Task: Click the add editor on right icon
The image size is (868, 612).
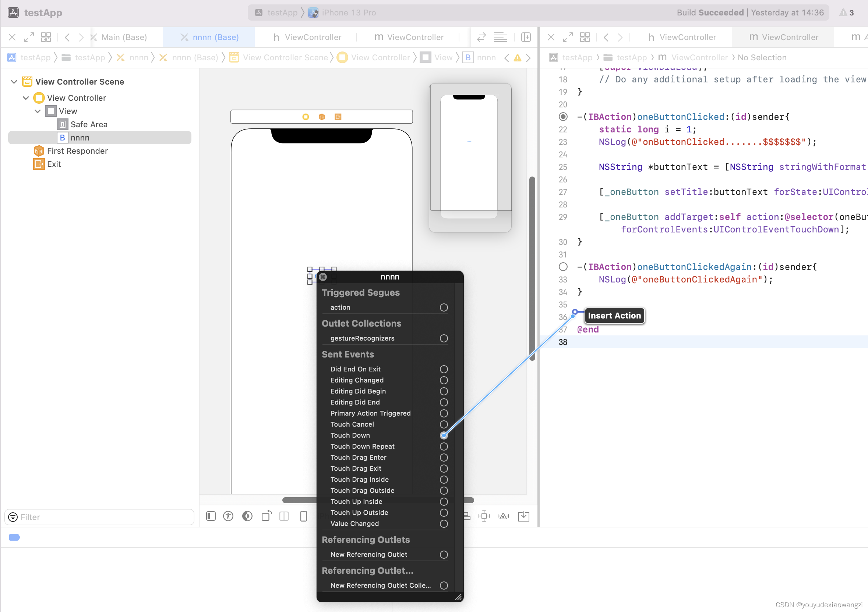Action: pyautogui.click(x=526, y=37)
